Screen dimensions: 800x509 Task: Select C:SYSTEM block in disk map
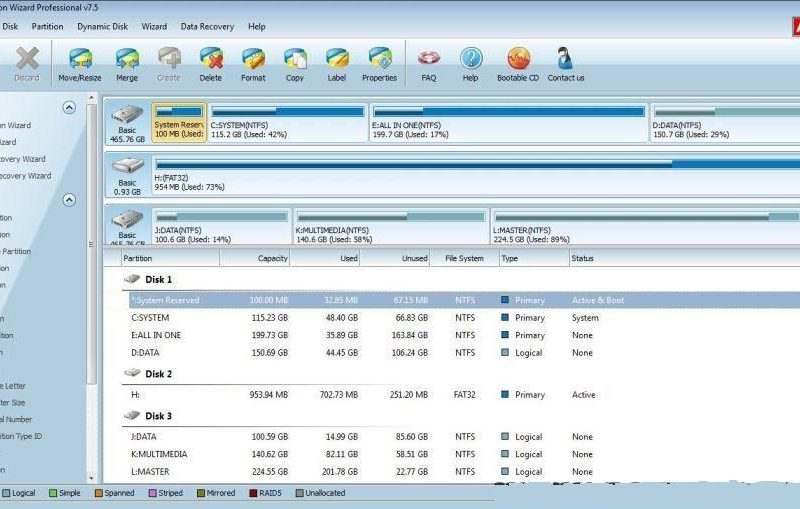pyautogui.click(x=288, y=122)
